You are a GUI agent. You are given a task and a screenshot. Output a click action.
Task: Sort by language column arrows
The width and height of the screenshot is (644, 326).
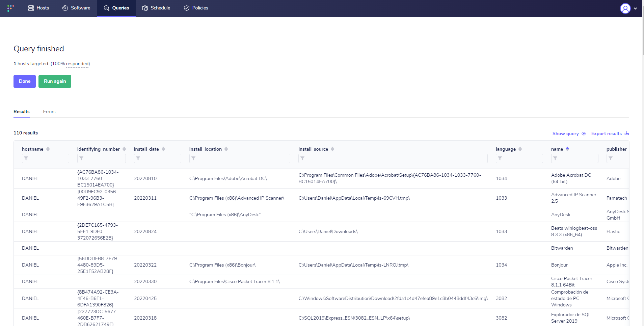520,149
